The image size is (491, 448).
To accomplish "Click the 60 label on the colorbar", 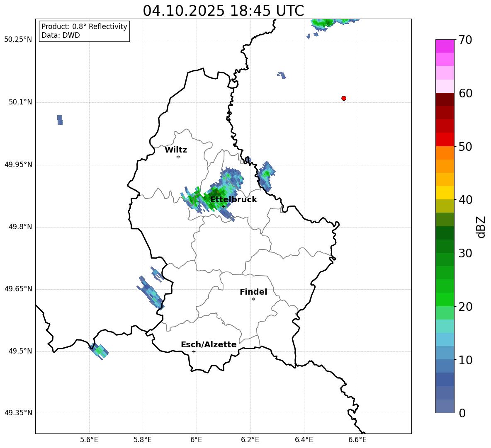I will [465, 93].
